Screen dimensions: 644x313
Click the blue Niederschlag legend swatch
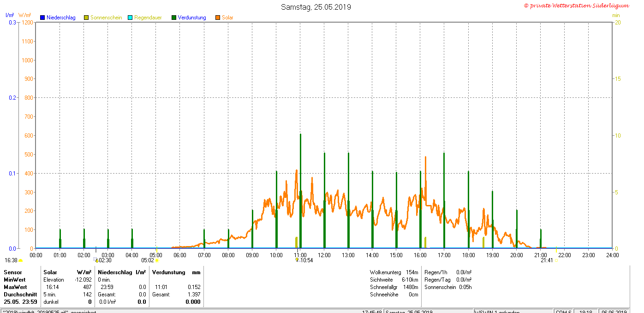[42, 18]
